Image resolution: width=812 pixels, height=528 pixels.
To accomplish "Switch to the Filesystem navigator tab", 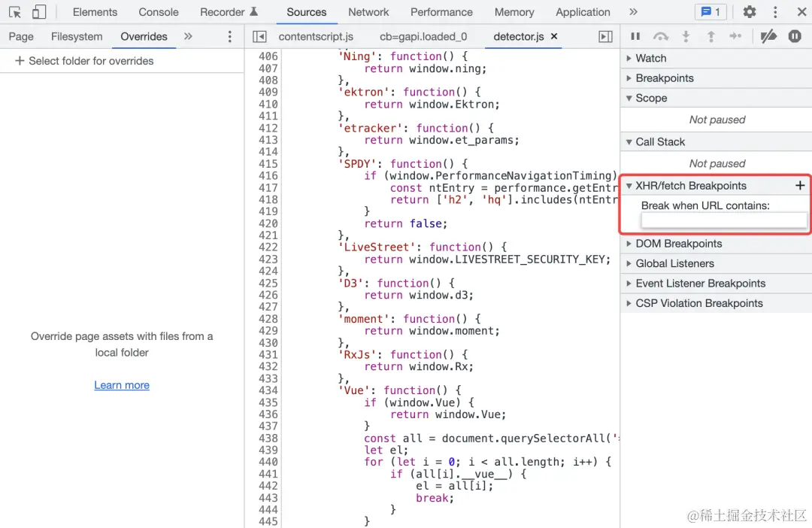I will click(77, 36).
